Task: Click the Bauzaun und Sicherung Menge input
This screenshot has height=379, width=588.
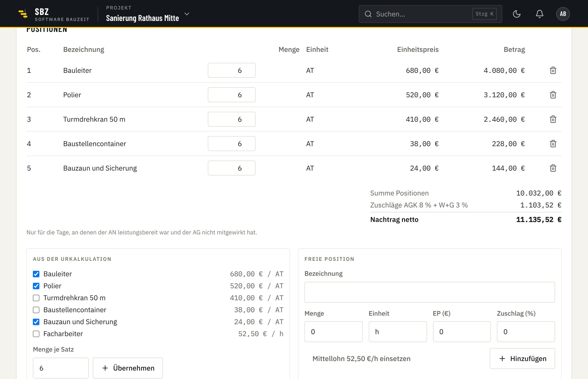Action: click(x=231, y=168)
